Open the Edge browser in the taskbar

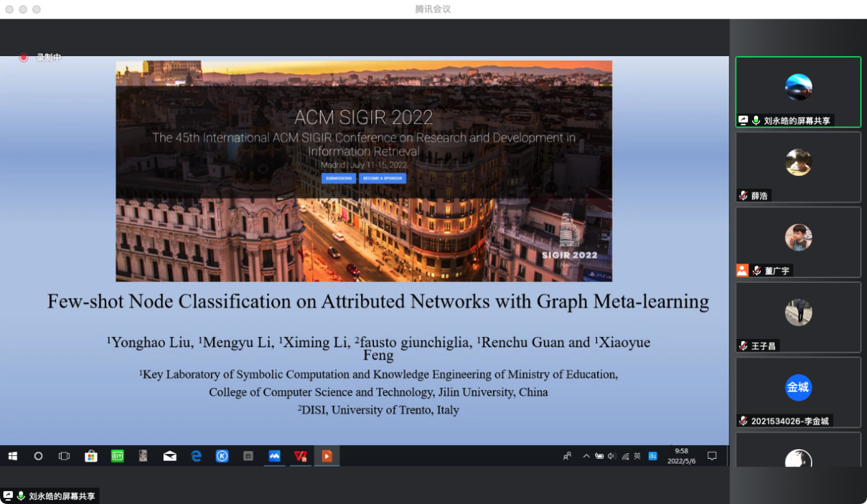tap(197, 456)
